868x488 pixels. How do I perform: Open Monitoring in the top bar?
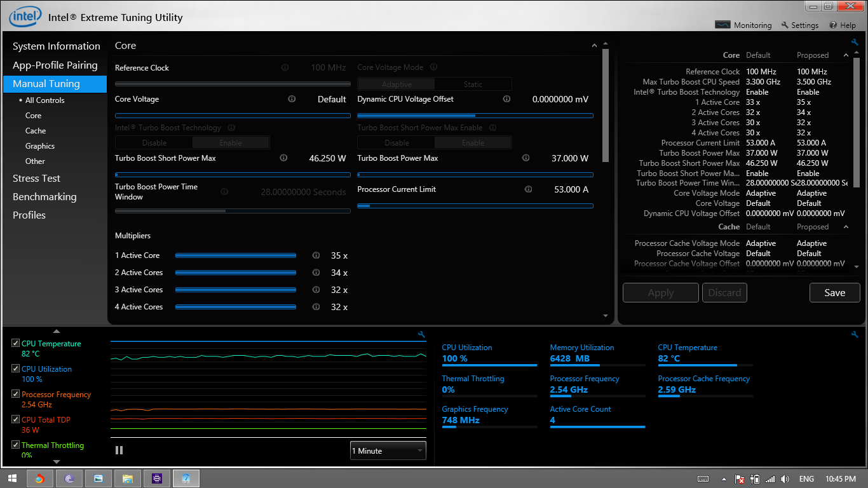click(743, 25)
